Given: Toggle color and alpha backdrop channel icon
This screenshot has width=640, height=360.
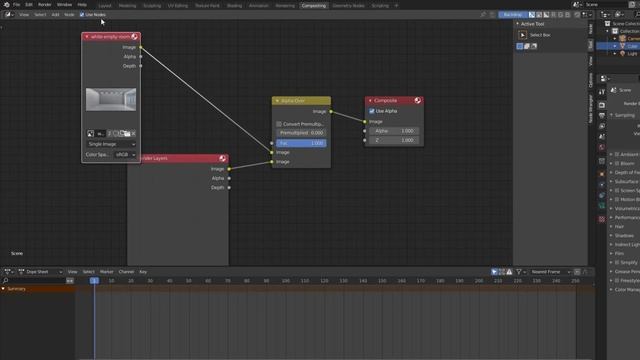Looking at the screenshot, I should pos(532,15).
